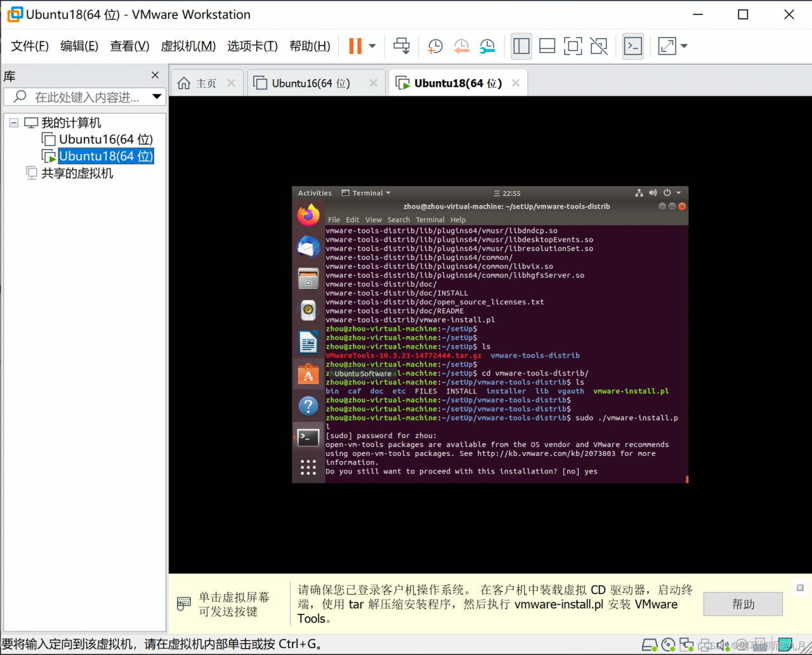This screenshot has height=655, width=812.
Task: Open Ubuntu Software from the dock
Action: pos(308,374)
